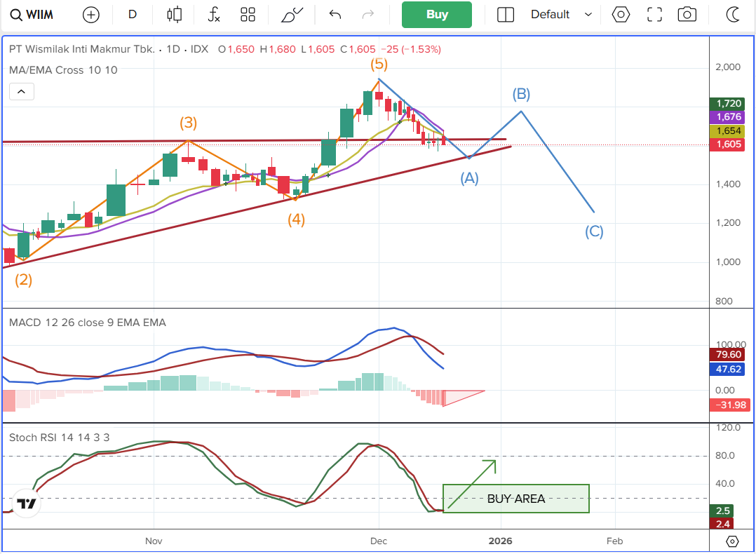This screenshot has width=756, height=554.
Task: Select the Stoch RSI 14 14 3 3 label
Action: [x=60, y=438]
